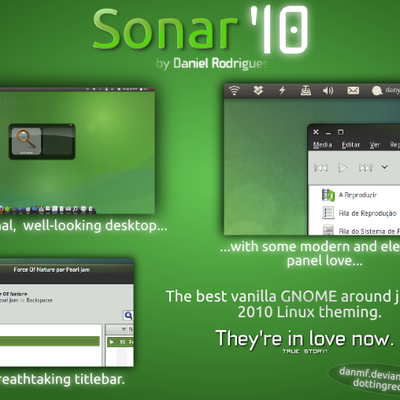Open the Ver menu
Image resolution: width=400 pixels, height=400 pixels.
[x=375, y=145]
